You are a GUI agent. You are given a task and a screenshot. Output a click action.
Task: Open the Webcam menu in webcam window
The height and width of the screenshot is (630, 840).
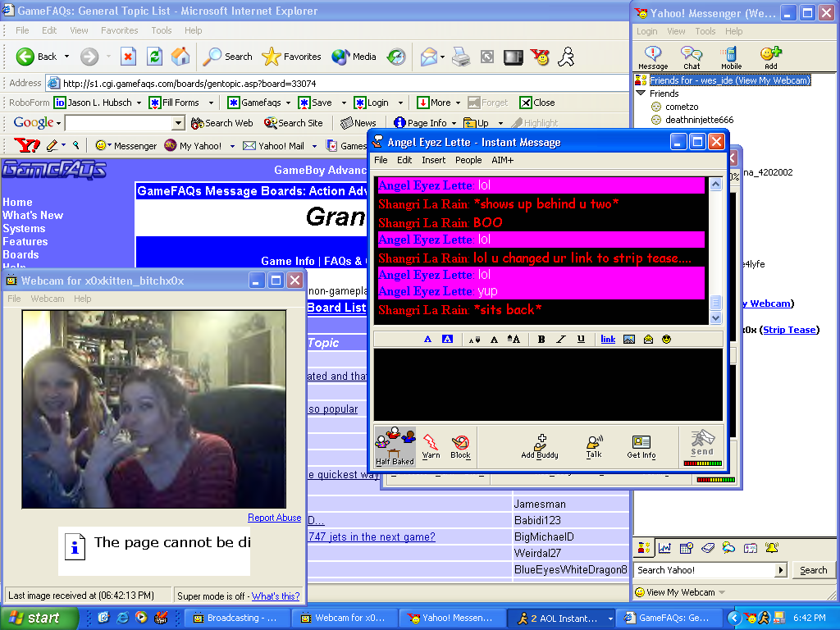click(x=48, y=299)
